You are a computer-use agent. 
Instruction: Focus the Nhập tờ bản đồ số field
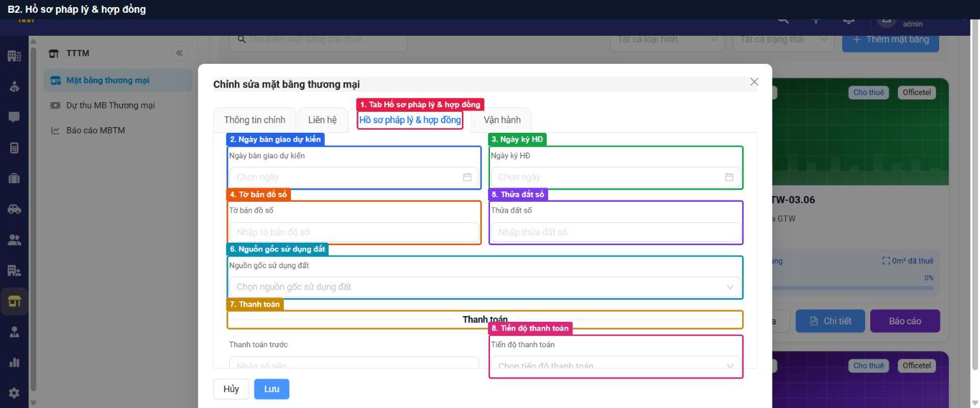point(354,232)
